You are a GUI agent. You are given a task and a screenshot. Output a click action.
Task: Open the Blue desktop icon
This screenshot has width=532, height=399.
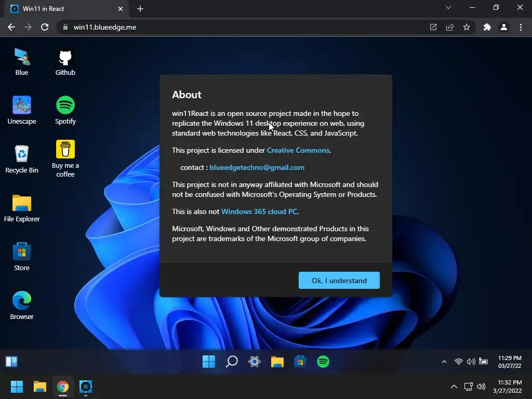click(22, 62)
